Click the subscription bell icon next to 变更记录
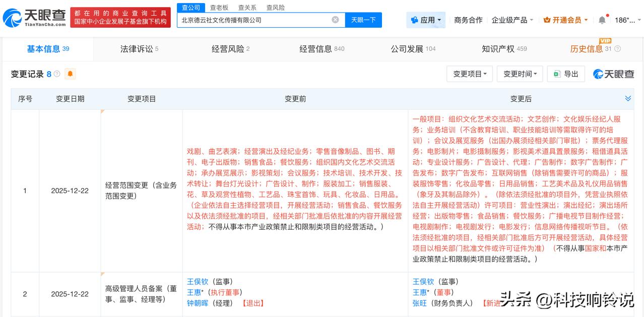644x317 pixels. point(71,74)
